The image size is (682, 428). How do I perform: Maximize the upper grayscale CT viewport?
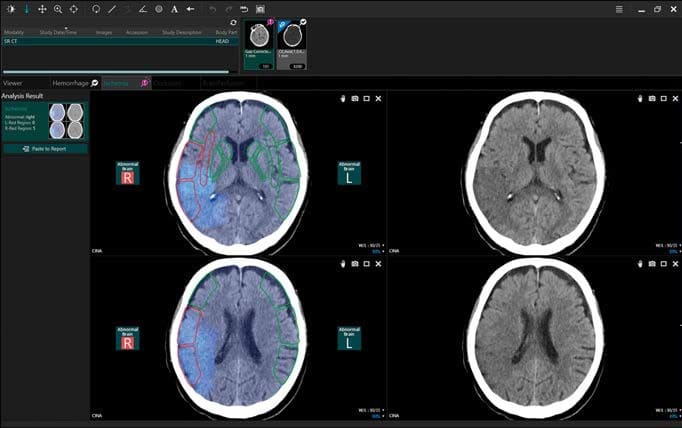pos(664,99)
